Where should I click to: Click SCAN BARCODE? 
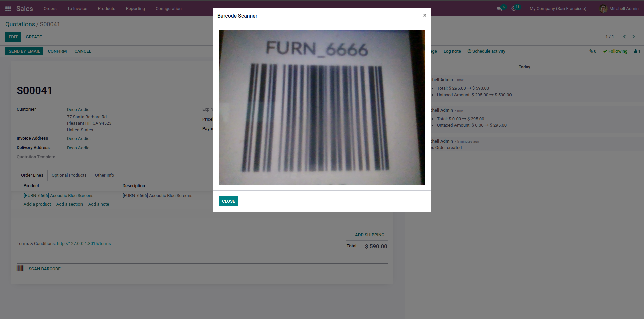(45, 269)
